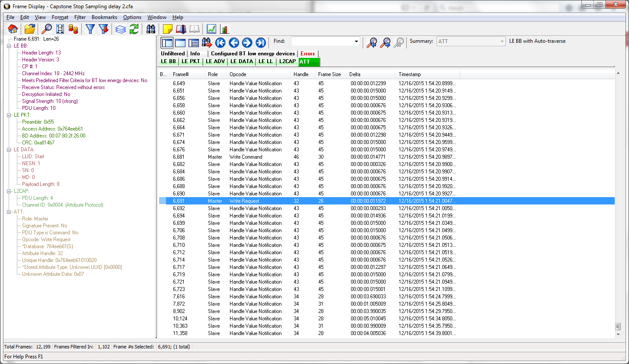
Task: Apply the Quick Filter with red arrow
Action: pyautogui.click(x=103, y=29)
